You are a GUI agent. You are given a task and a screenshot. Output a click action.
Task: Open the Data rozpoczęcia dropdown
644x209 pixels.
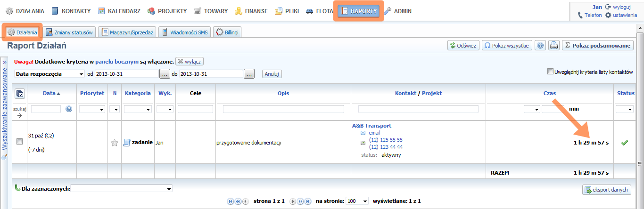click(x=49, y=74)
